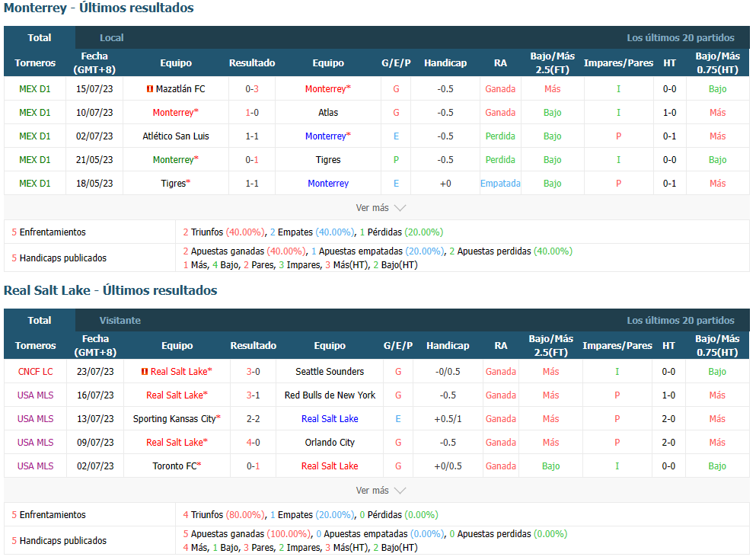Click the -0/0.5 handicap in the Seattle Sounders row

(448, 371)
